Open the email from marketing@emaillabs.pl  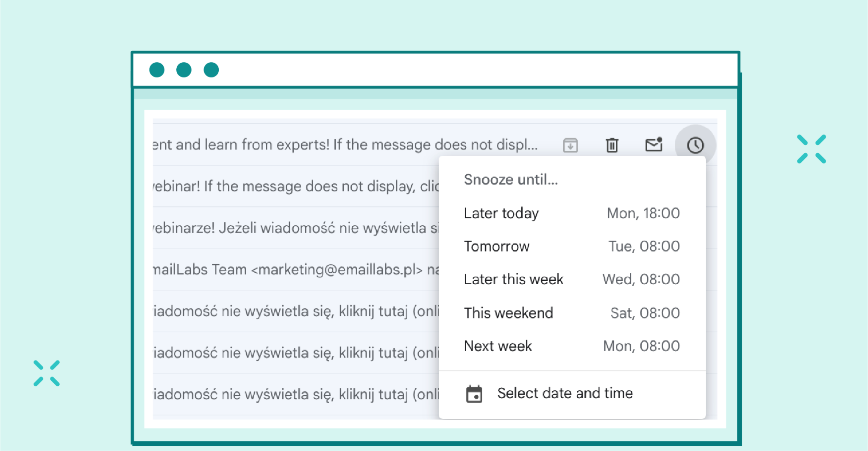click(x=297, y=269)
